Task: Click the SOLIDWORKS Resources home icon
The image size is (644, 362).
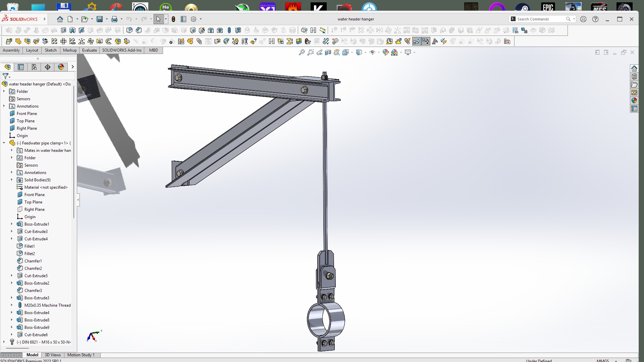Action: click(634, 68)
